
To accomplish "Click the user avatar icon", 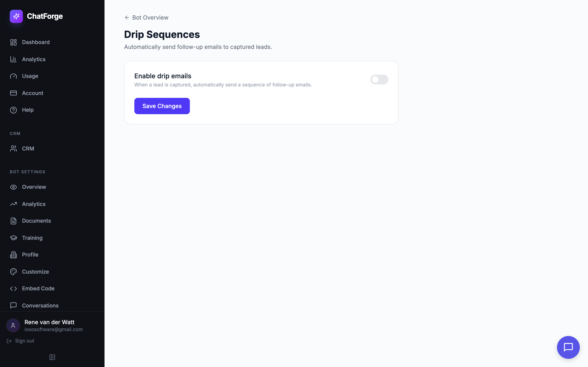I will click(13, 325).
